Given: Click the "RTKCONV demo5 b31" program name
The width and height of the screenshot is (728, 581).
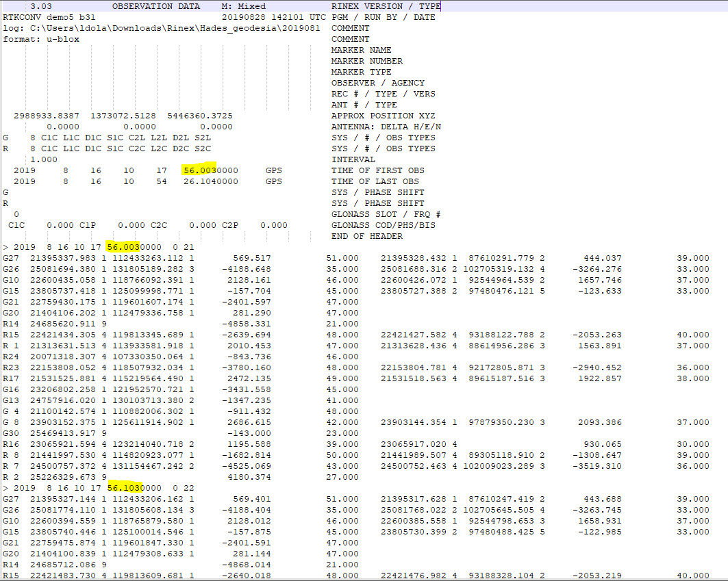Looking at the screenshot, I should pyautogui.click(x=49, y=17).
